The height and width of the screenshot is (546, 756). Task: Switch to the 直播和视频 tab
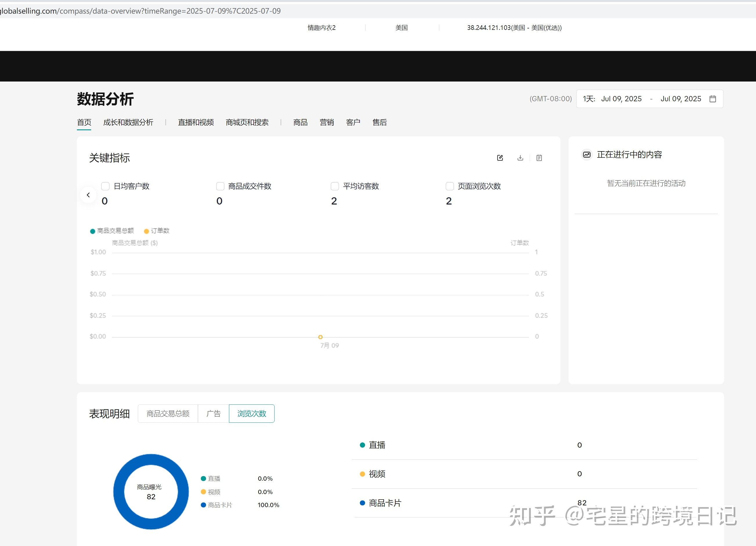[x=196, y=123]
